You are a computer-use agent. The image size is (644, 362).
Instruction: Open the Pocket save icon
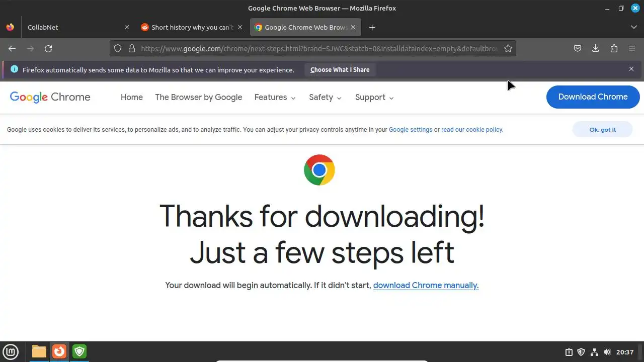coord(578,48)
